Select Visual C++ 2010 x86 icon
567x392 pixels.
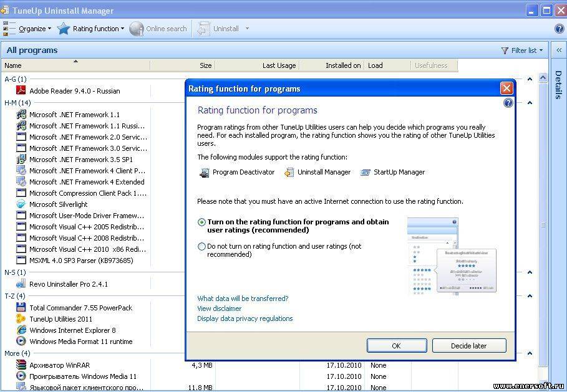(x=21, y=249)
